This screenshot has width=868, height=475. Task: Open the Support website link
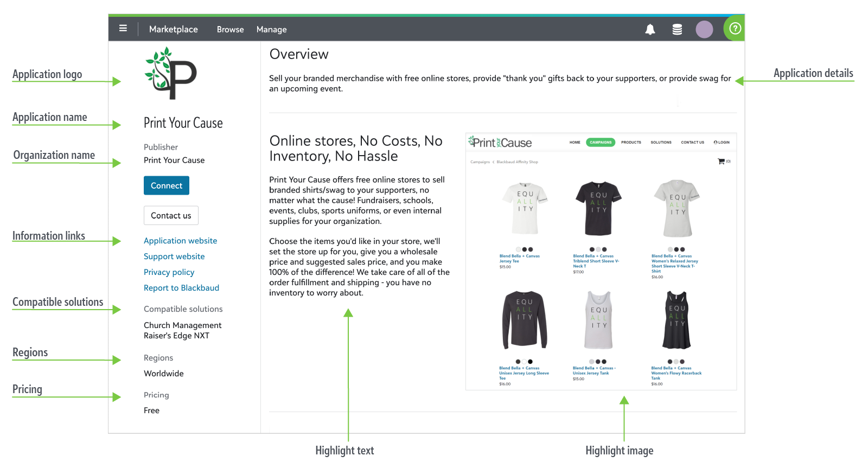pos(174,256)
